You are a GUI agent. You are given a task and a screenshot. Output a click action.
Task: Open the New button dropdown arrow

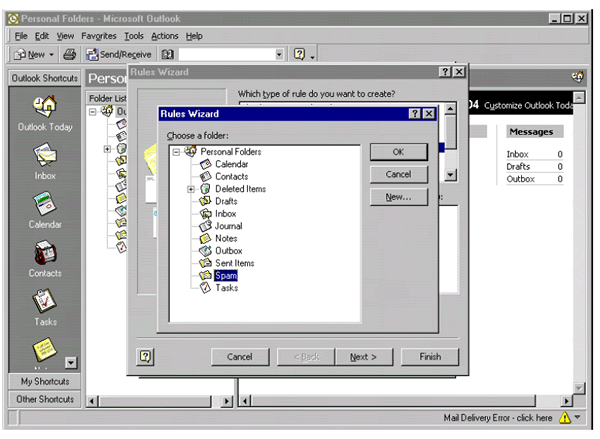(51, 55)
